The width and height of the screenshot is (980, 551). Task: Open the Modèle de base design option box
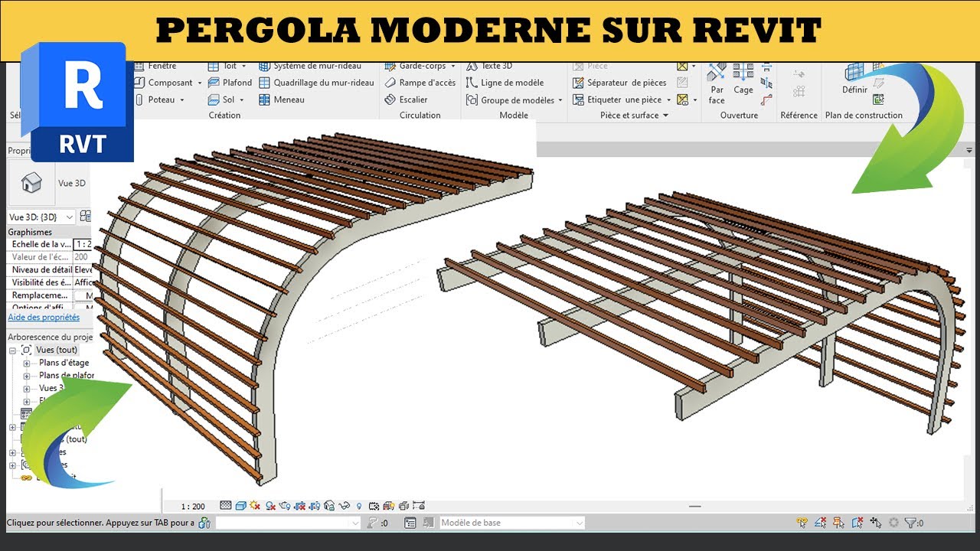511,523
